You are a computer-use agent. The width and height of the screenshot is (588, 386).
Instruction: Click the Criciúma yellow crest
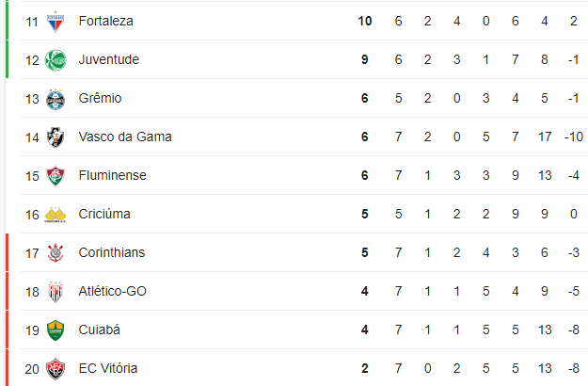click(56, 215)
